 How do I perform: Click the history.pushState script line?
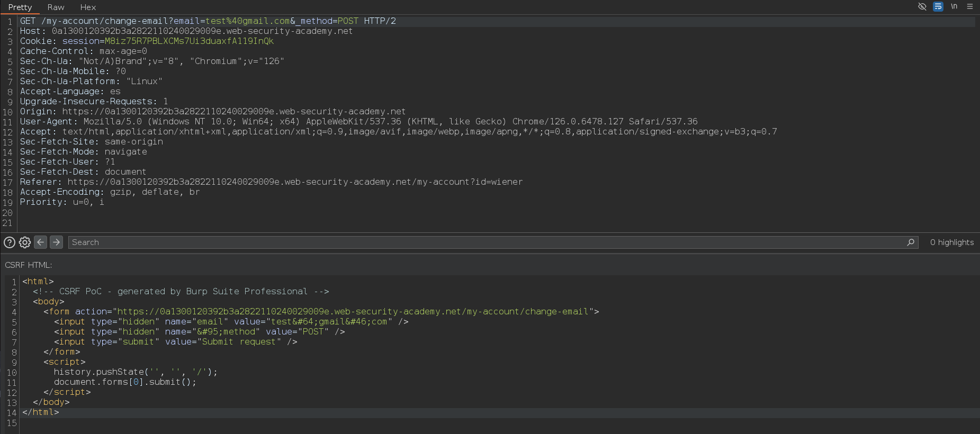(x=136, y=372)
